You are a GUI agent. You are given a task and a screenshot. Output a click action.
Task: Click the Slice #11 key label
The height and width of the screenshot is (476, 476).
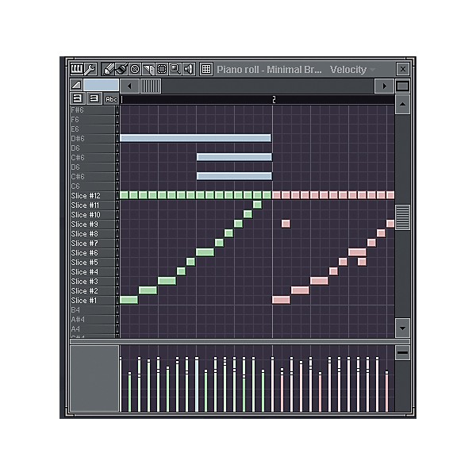[85, 205]
